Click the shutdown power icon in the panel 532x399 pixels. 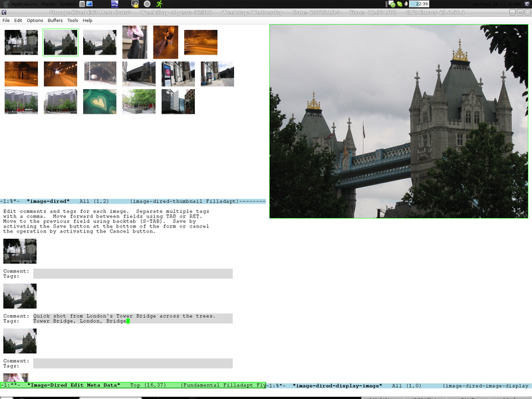click(146, 5)
